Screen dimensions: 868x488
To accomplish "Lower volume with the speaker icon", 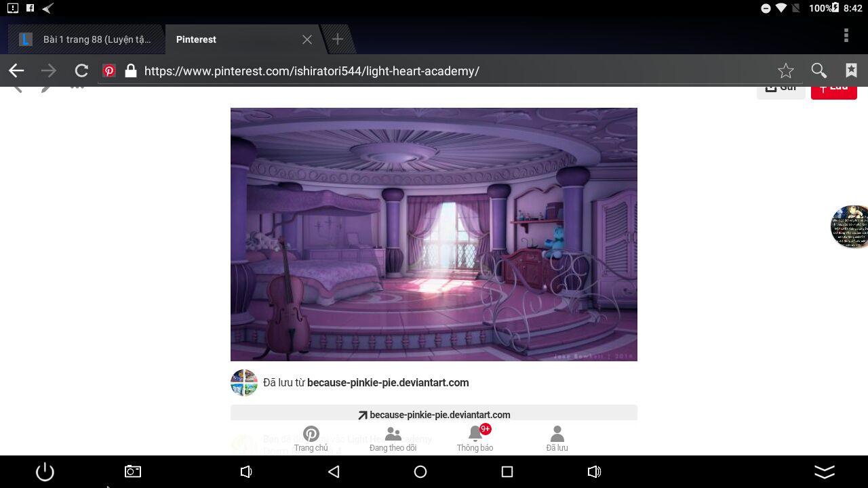I will 246,472.
